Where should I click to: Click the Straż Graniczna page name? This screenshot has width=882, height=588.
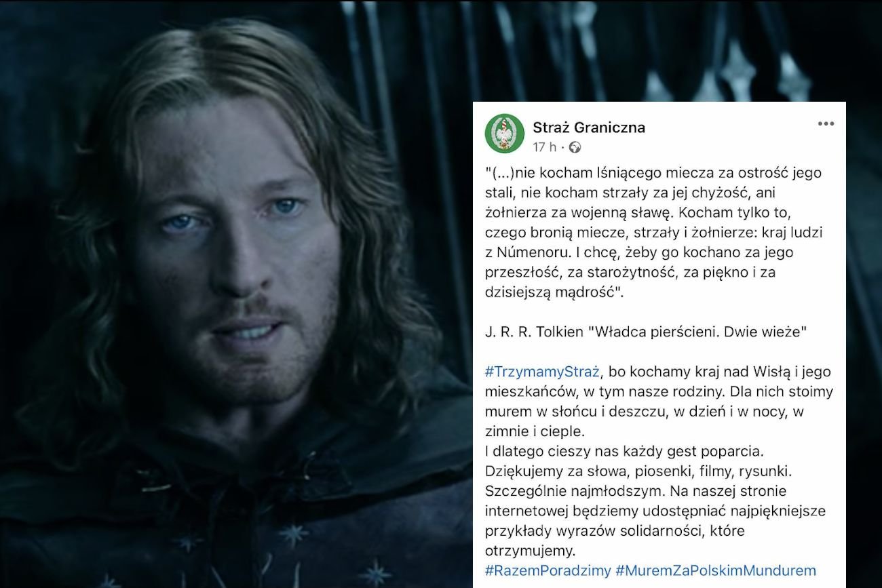[x=589, y=127]
